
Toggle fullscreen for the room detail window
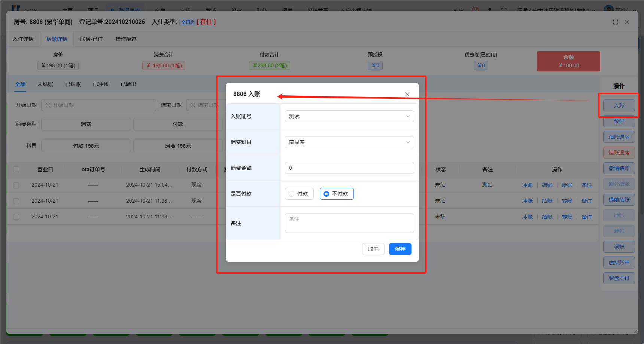(x=616, y=22)
